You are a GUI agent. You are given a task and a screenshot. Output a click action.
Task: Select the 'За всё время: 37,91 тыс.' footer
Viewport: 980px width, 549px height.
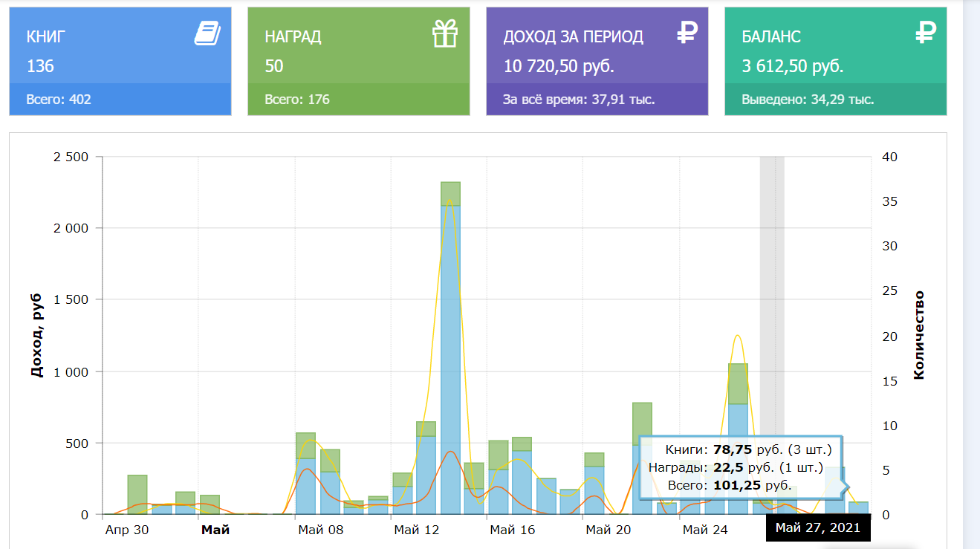(x=579, y=100)
